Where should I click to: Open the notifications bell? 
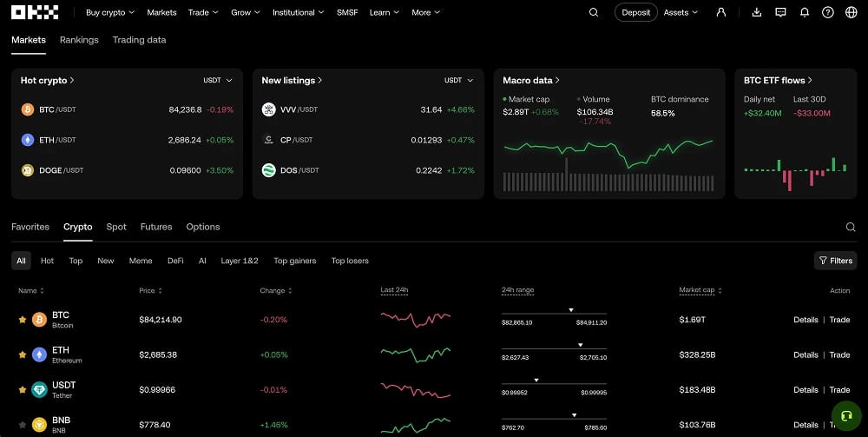805,12
